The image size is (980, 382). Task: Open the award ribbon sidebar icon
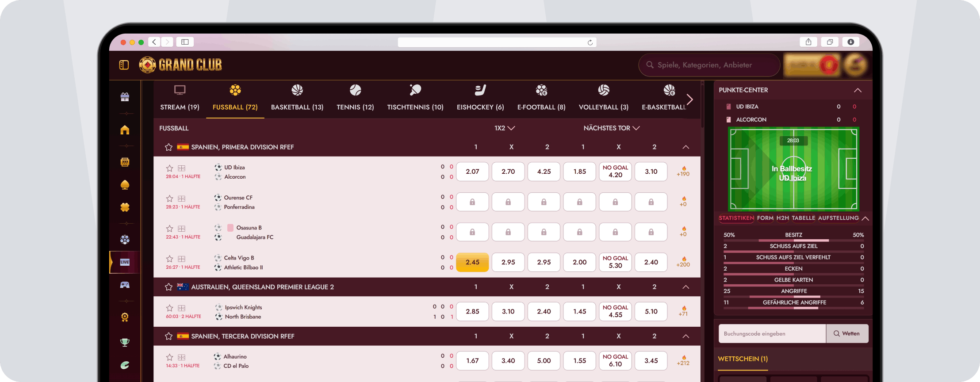(125, 317)
